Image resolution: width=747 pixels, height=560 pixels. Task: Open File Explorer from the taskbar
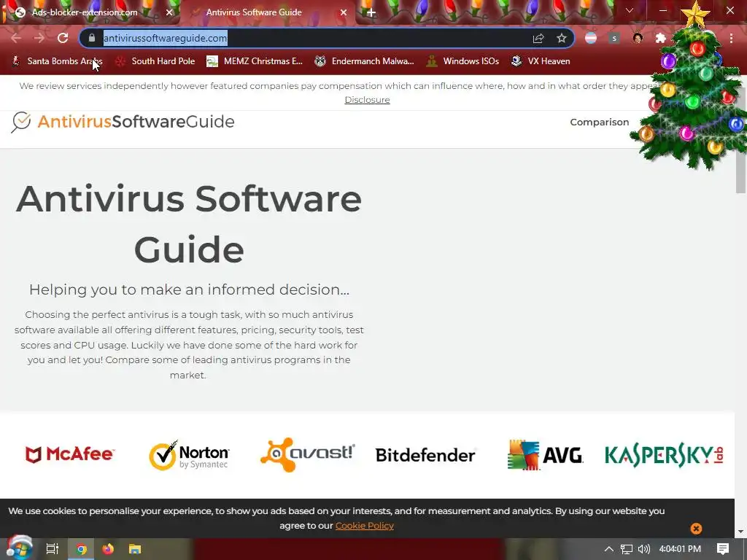coord(135,549)
